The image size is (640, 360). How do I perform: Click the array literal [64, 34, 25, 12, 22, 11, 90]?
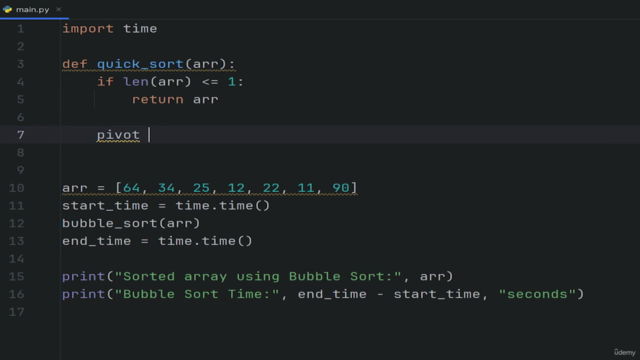(236, 188)
